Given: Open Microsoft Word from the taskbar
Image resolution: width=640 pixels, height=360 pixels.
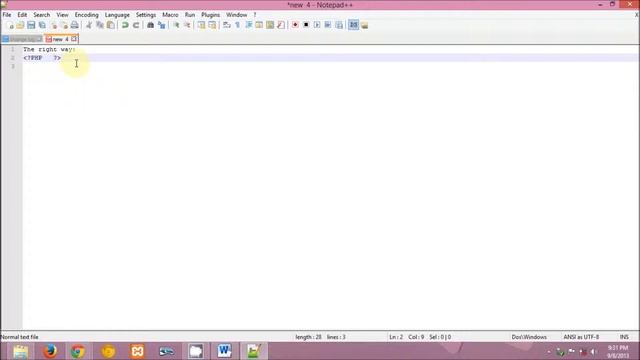Looking at the screenshot, I should (x=224, y=351).
